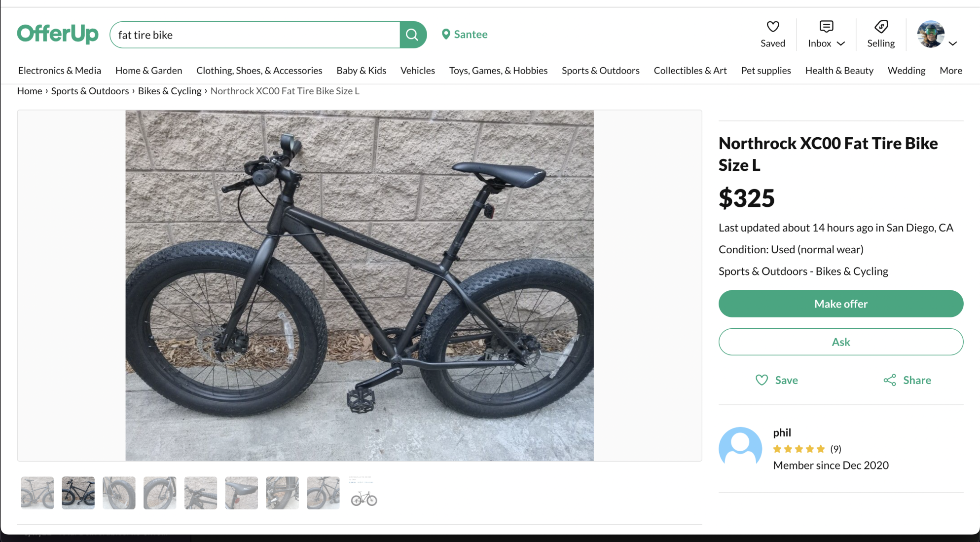Click the Santee location pin
The height and width of the screenshot is (542, 980).
[446, 35]
